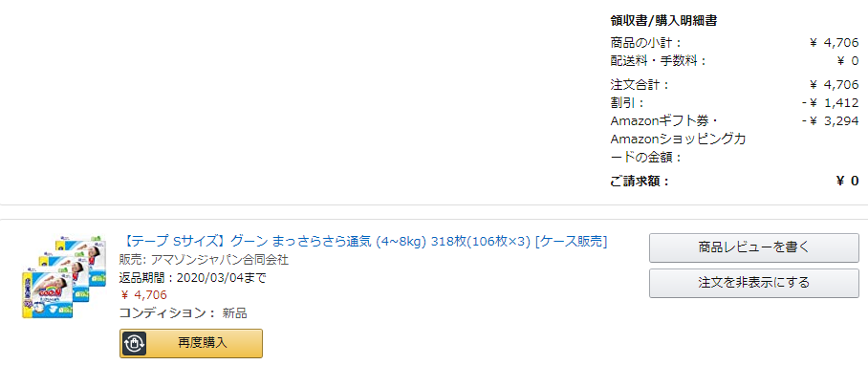Select the bold ¥0 billed amount
This screenshot has width=868, height=365.
tap(848, 181)
